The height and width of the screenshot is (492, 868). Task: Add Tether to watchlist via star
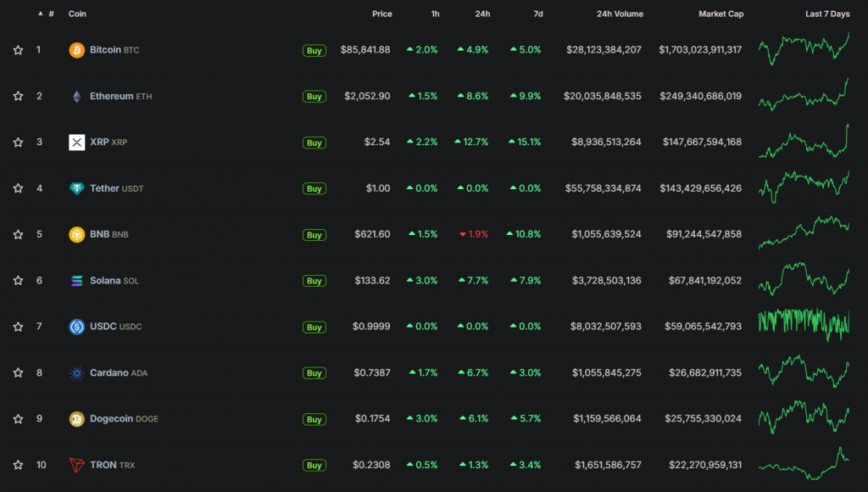[19, 188]
